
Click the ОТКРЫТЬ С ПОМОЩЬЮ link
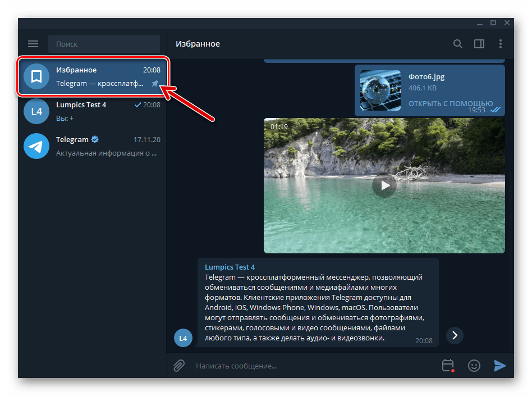(x=450, y=104)
